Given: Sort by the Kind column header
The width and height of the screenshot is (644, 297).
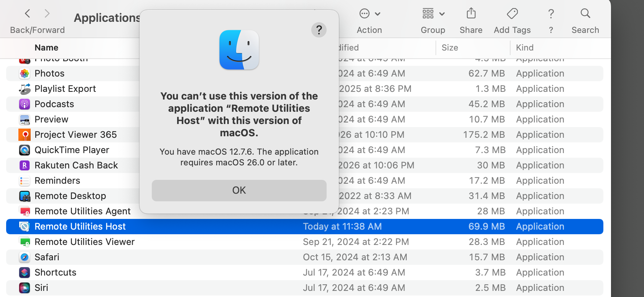Looking at the screenshot, I should pyautogui.click(x=525, y=47).
